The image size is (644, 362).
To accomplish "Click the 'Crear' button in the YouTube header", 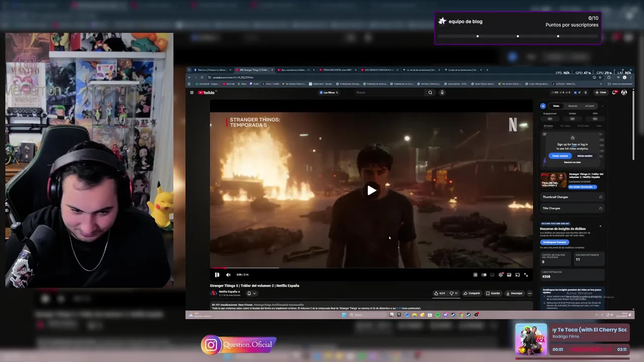I will (601, 93).
